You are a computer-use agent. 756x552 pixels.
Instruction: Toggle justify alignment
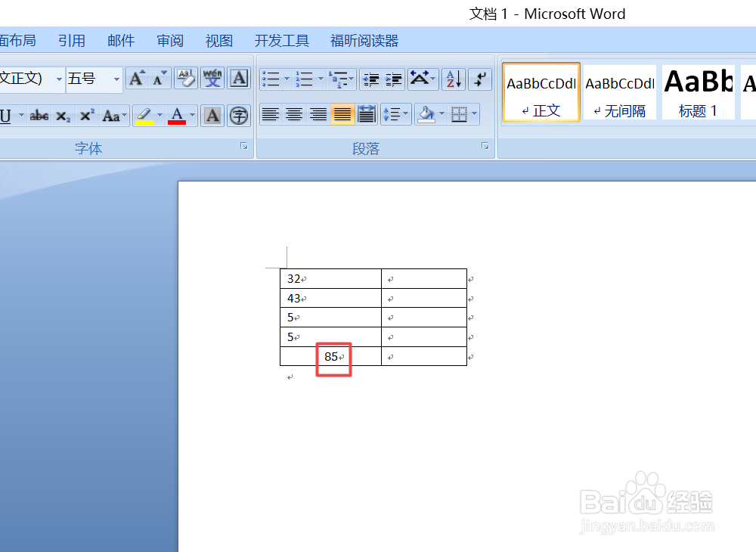pyautogui.click(x=342, y=115)
